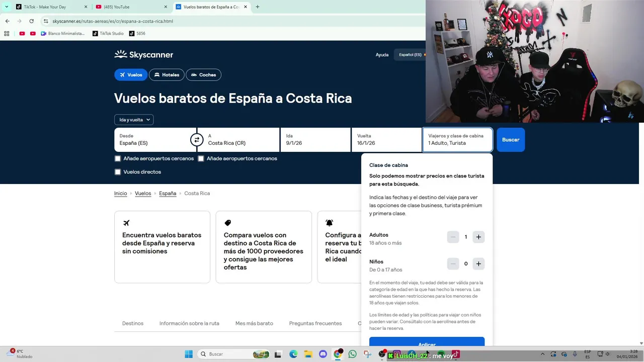Screen dimensions: 644x362
Task: Jump to Mes más barato tab
Action: click(254, 323)
